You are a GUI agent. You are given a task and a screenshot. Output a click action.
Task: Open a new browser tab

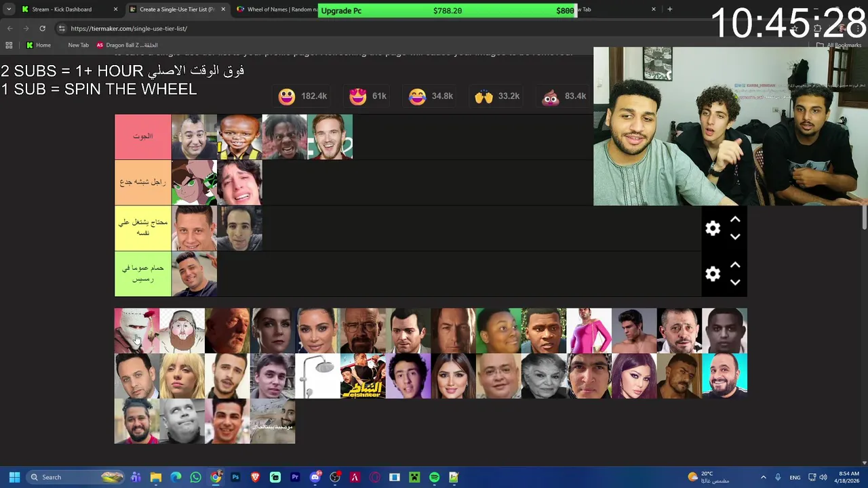[670, 9]
